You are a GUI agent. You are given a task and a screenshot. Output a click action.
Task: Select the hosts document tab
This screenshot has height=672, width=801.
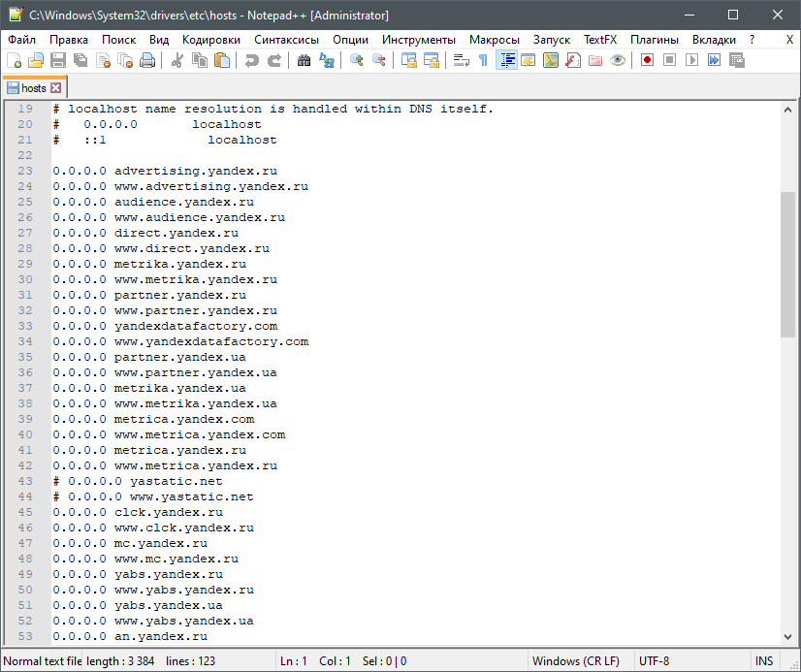click(34, 88)
